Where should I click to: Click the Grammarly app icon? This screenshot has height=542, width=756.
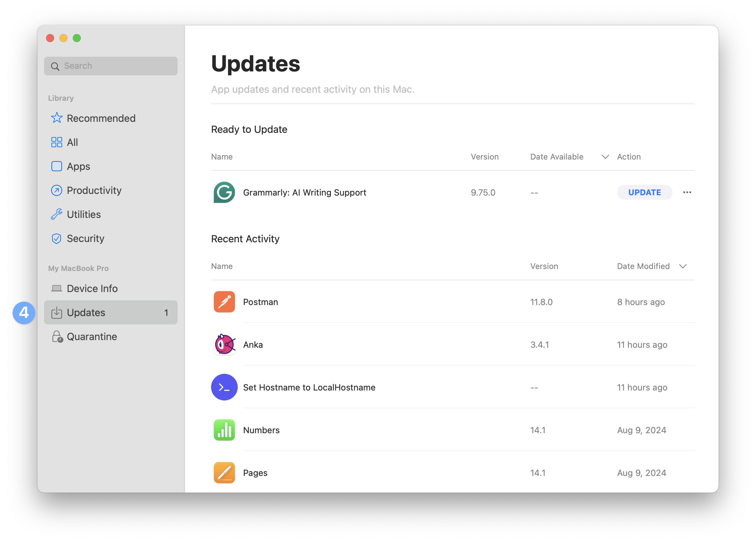[x=224, y=193]
